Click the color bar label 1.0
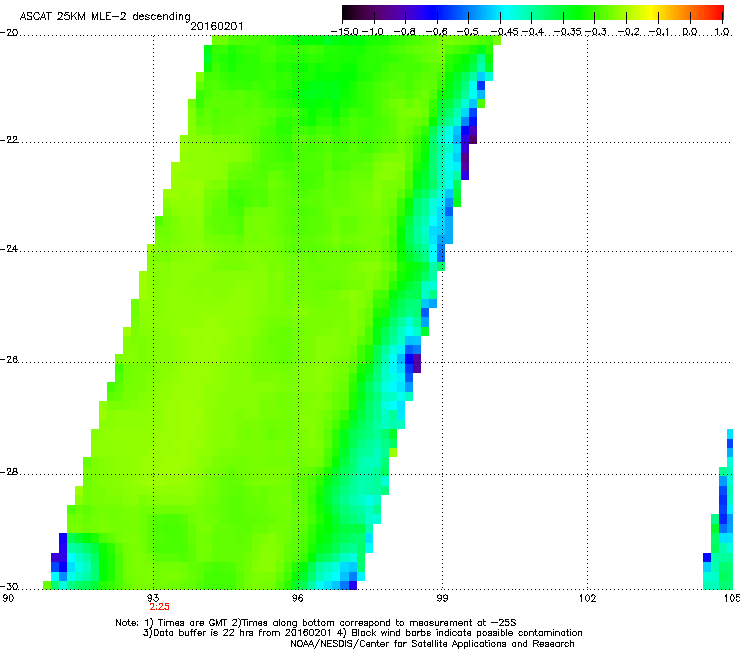Screen dimensions: 740x650 point(722,32)
